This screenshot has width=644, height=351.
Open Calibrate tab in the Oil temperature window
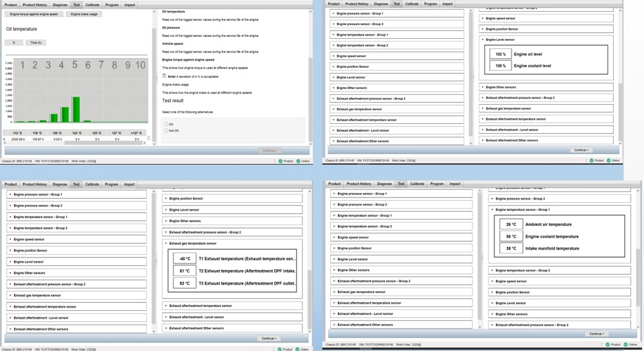pos(92,5)
